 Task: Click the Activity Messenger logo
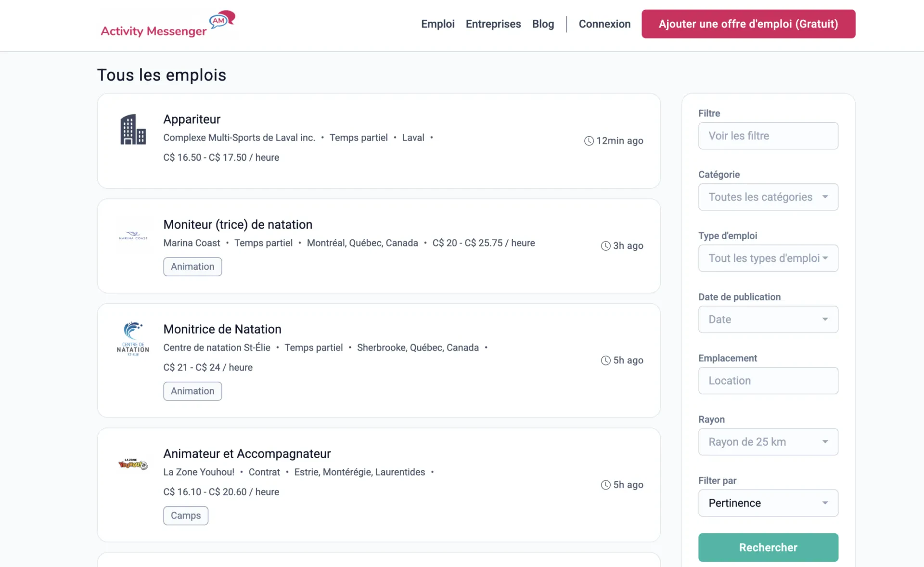[168, 24]
